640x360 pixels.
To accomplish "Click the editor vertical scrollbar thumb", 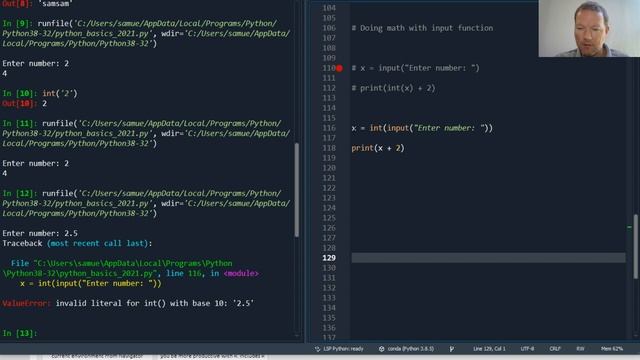I will pos(636,247).
